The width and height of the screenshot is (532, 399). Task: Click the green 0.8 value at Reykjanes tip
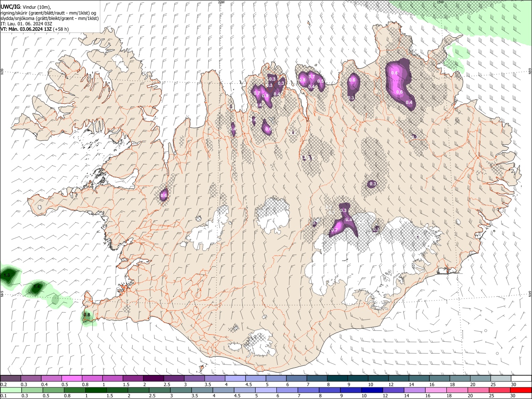(87, 315)
